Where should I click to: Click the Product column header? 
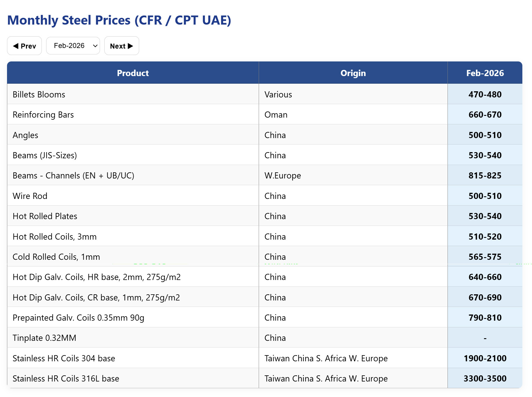[133, 73]
